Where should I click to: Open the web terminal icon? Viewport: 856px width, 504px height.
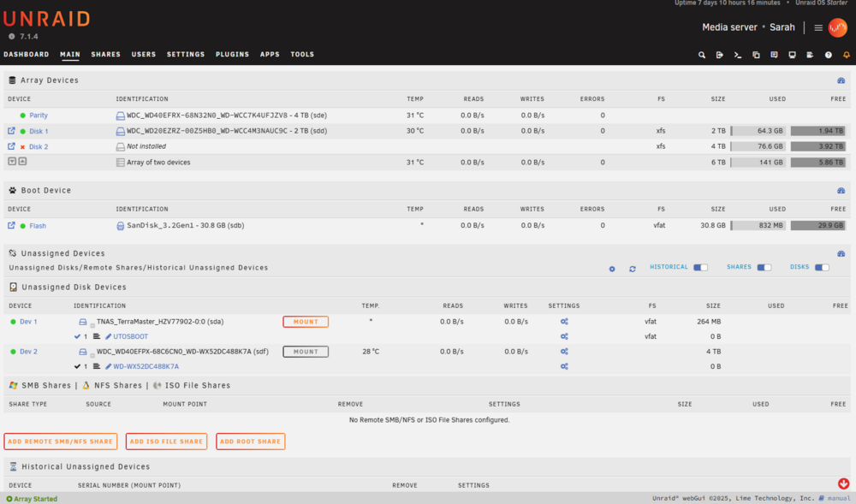pyautogui.click(x=738, y=55)
